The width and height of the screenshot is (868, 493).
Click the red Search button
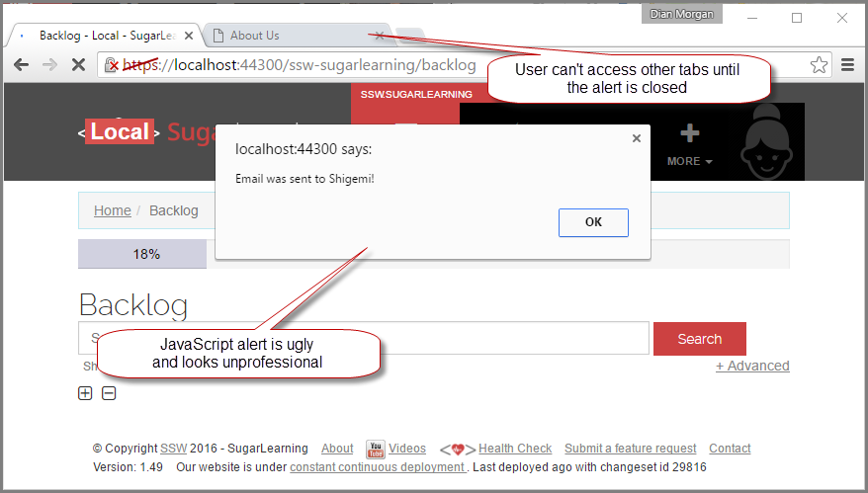click(699, 339)
